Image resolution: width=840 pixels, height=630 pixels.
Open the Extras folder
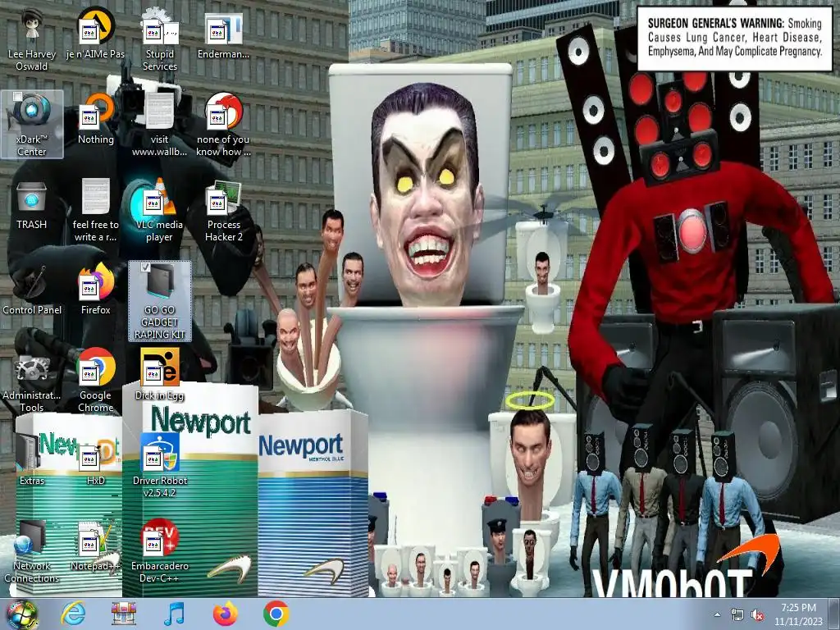coord(32,459)
